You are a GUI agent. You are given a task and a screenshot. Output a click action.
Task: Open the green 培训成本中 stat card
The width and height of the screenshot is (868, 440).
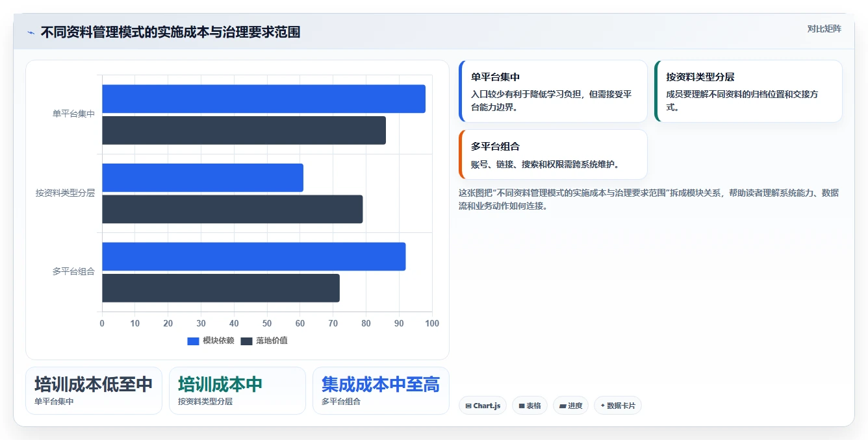pos(237,391)
